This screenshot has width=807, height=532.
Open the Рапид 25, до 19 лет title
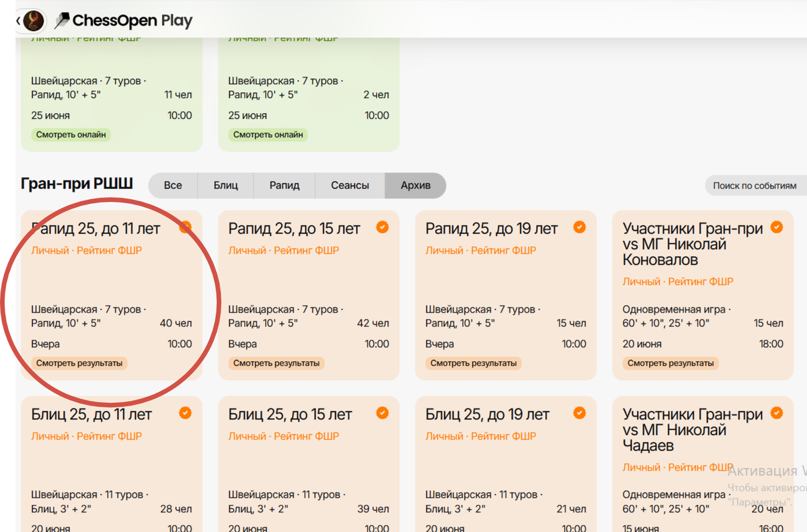coord(492,229)
